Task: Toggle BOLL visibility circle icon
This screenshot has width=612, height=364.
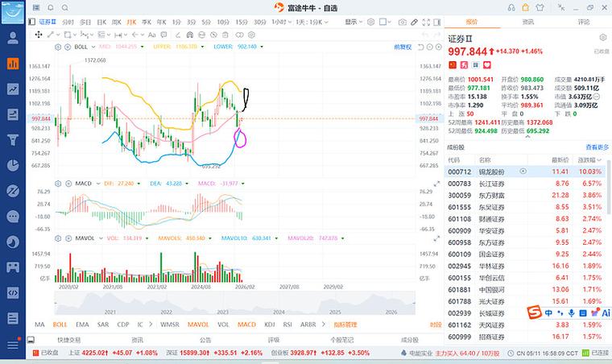Action: 67,47
